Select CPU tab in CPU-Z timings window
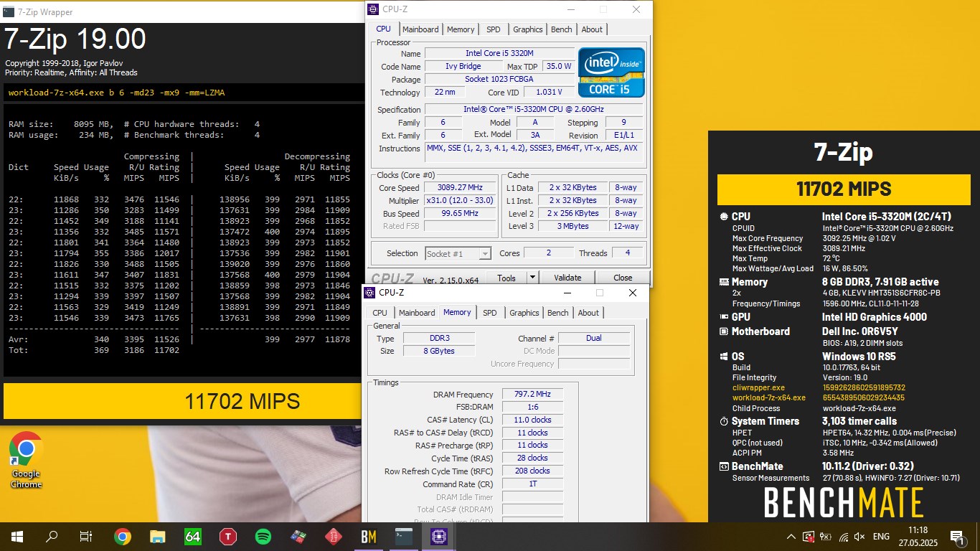The width and height of the screenshot is (980, 551). point(380,313)
